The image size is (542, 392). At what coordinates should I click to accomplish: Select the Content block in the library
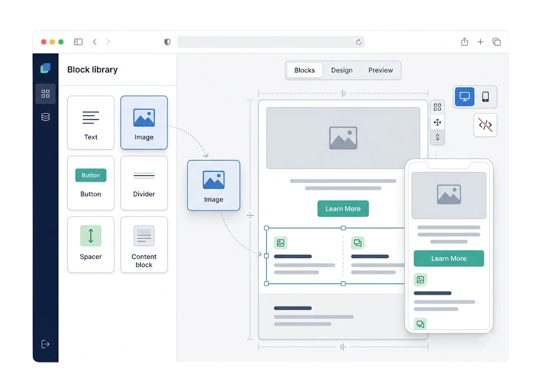pyautogui.click(x=144, y=244)
